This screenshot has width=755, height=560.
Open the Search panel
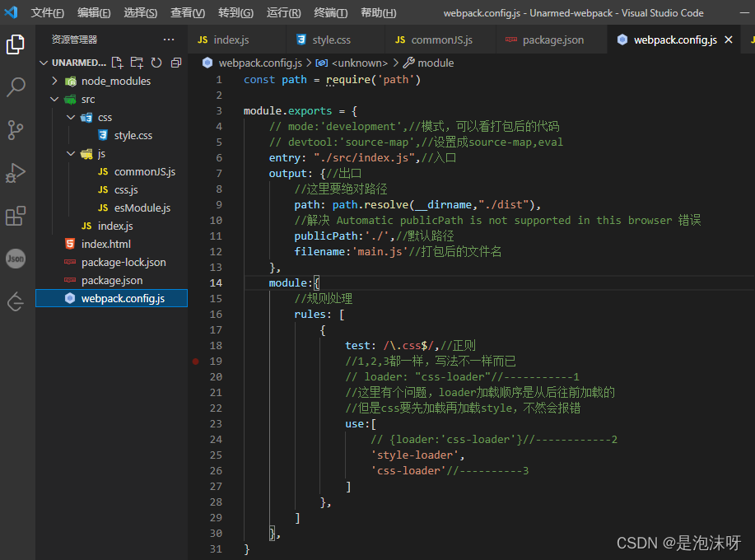click(16, 86)
